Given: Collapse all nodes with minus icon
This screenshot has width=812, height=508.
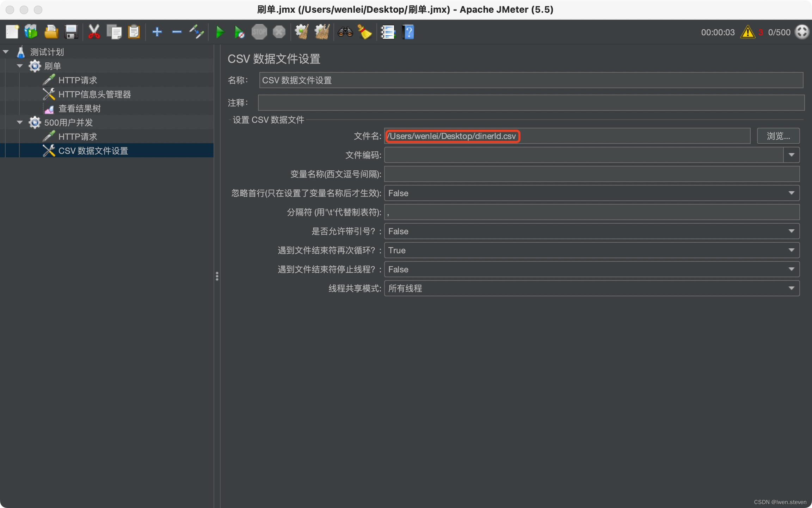Looking at the screenshot, I should pyautogui.click(x=177, y=32).
